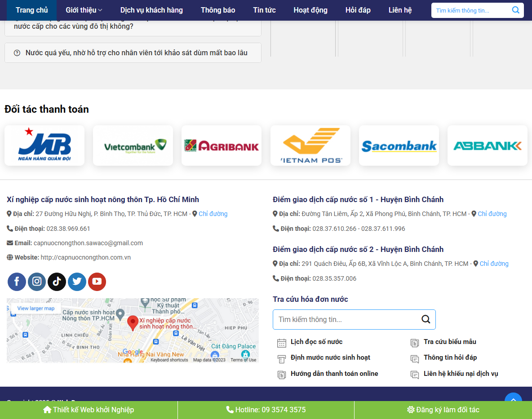Open the website link capnuocnongthon.com.vn
The width and height of the screenshot is (532, 419).
tap(85, 257)
